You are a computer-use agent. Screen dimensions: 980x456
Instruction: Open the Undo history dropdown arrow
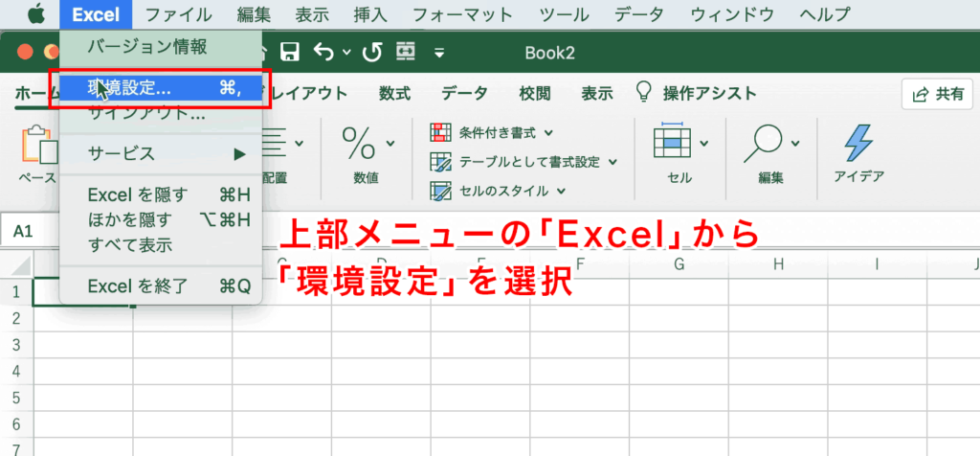pyautogui.click(x=346, y=54)
